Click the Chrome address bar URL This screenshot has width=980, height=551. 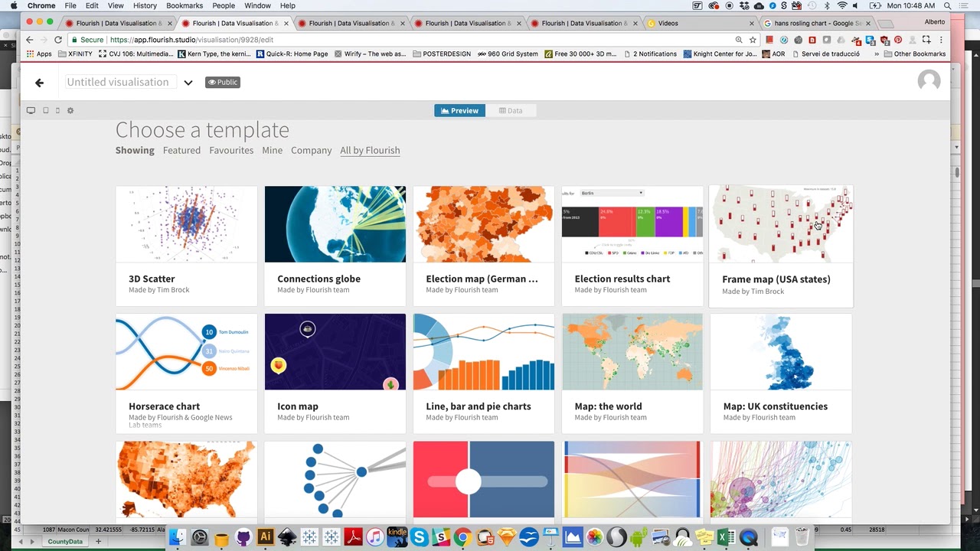pyautogui.click(x=191, y=40)
